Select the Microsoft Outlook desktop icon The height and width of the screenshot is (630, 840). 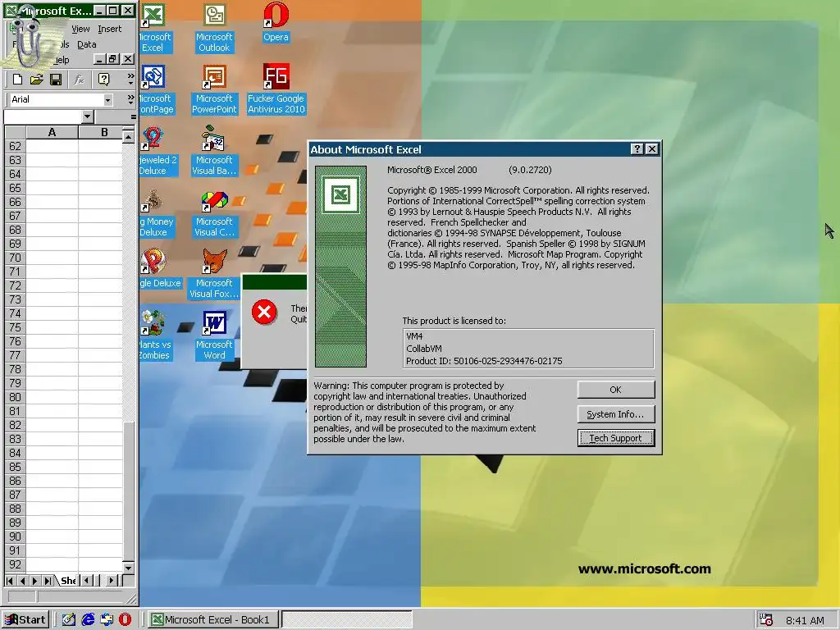[214, 28]
